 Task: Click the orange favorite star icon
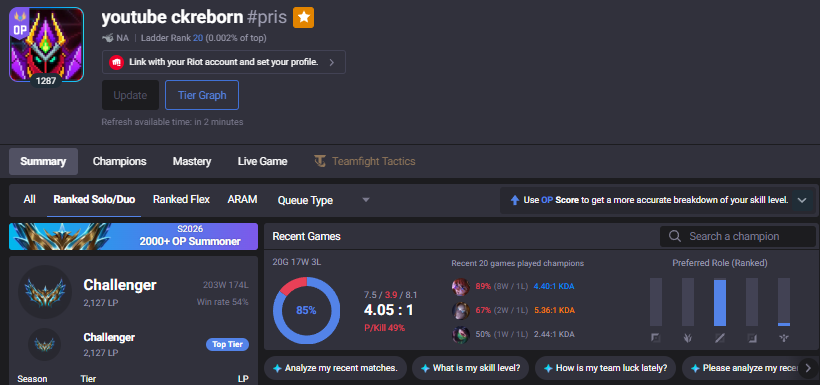(x=303, y=18)
